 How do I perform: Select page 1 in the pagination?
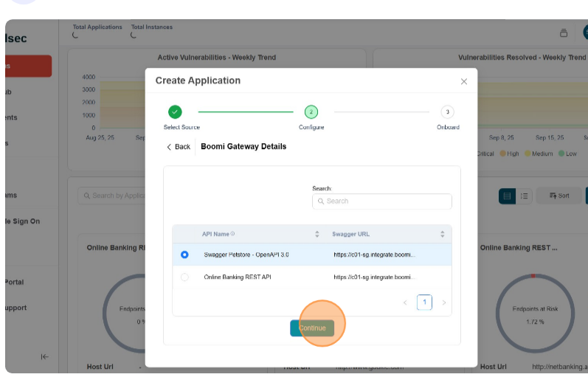(424, 302)
